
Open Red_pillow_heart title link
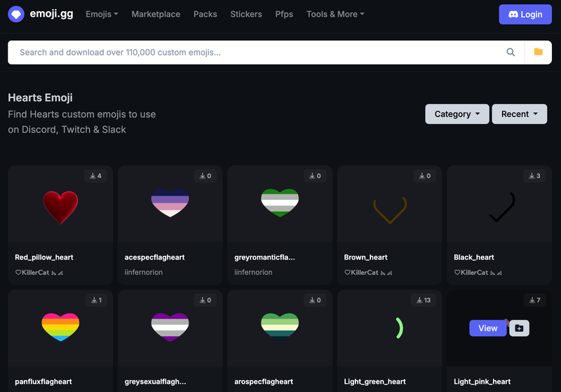coord(44,257)
